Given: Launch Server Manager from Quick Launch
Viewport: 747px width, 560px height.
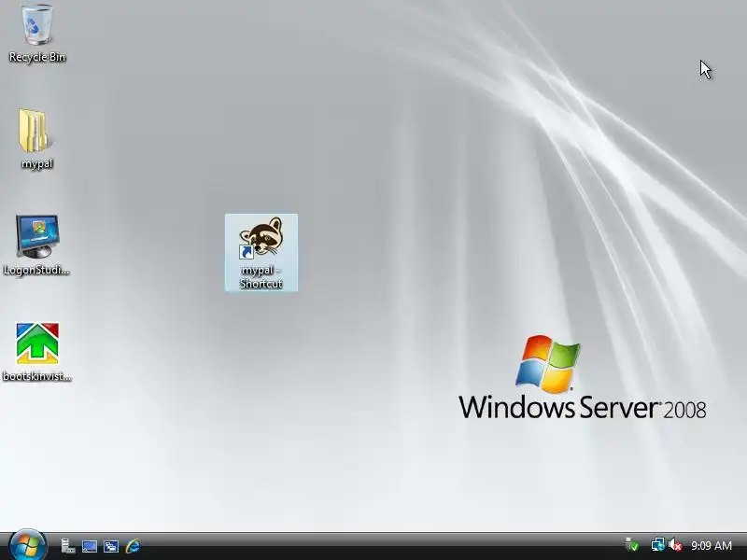Looking at the screenshot, I should (x=67, y=546).
